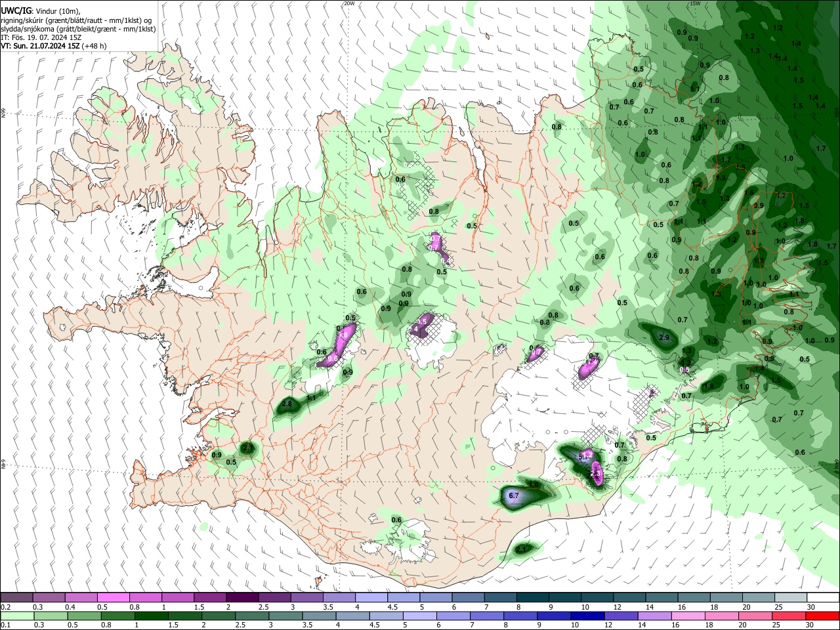Choose the deep blue swatch between 10 and 12, lower legend row
This screenshot has height=630, width=840.
(x=587, y=616)
